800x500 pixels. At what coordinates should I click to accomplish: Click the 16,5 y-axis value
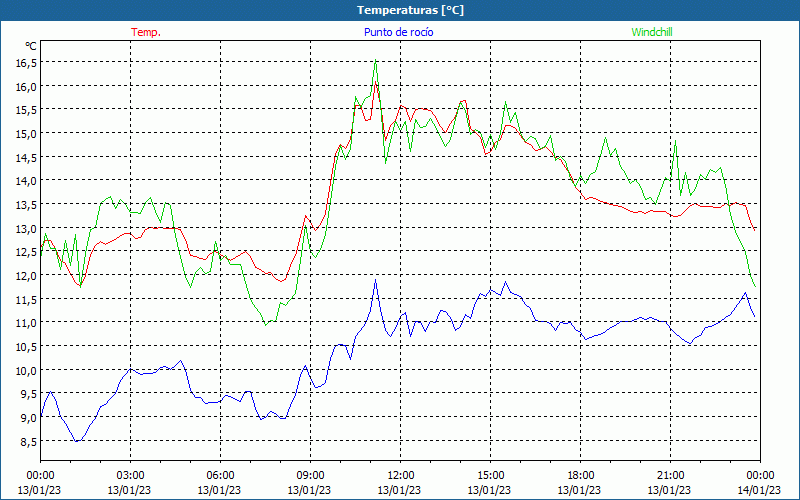tap(27, 63)
